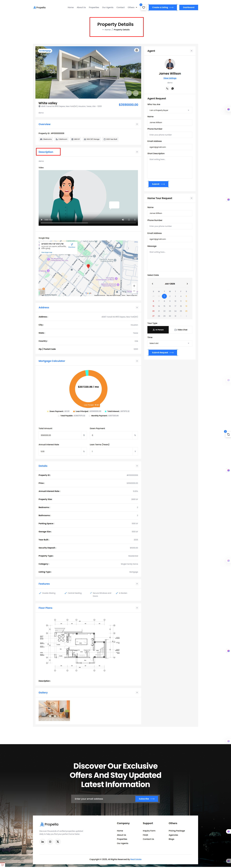
Task: Open the About Us nav item
Action: point(81,7)
